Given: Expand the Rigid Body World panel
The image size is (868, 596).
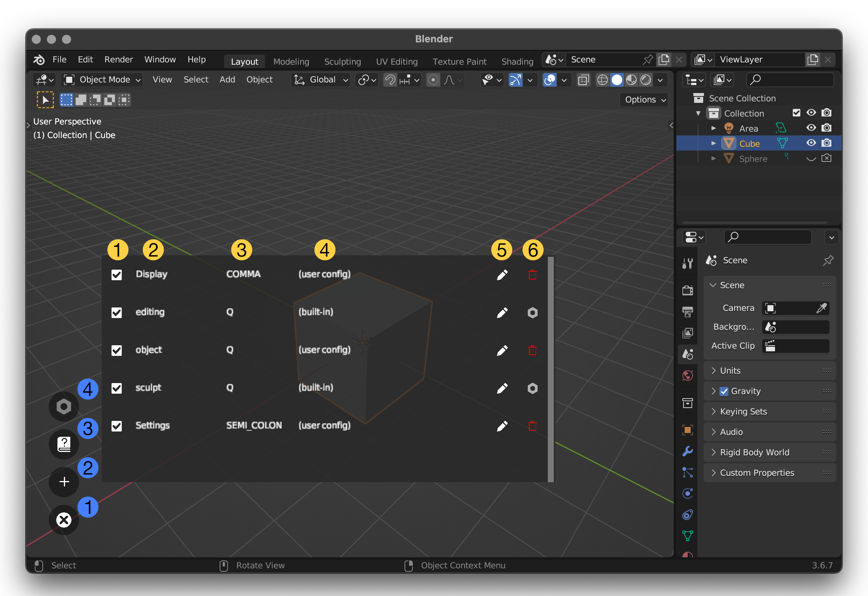Looking at the screenshot, I should click(770, 452).
